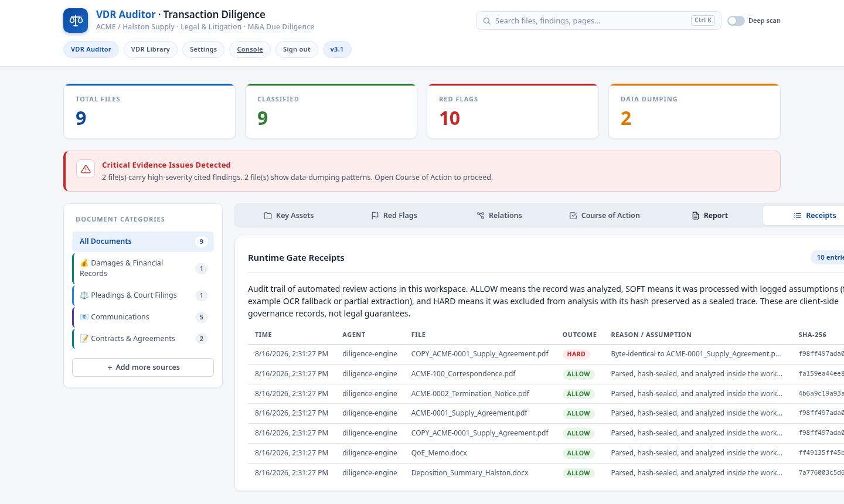Click the warning triangle alert icon
The image size is (844, 504).
click(86, 169)
